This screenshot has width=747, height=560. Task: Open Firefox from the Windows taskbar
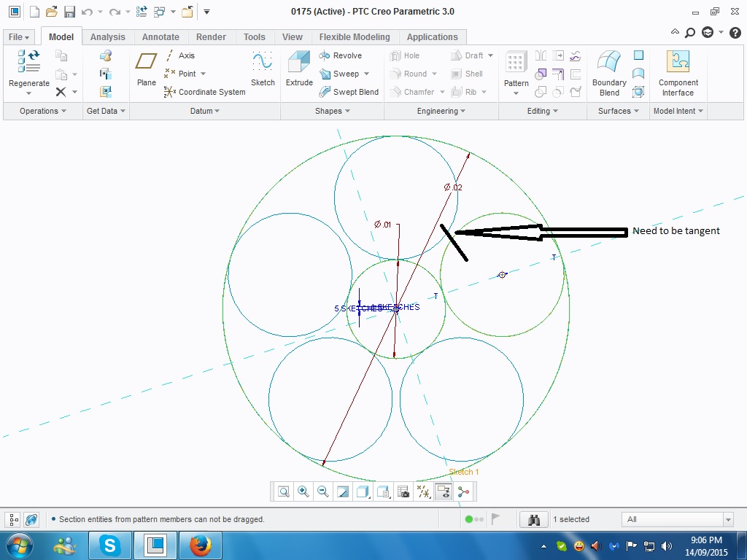201,545
